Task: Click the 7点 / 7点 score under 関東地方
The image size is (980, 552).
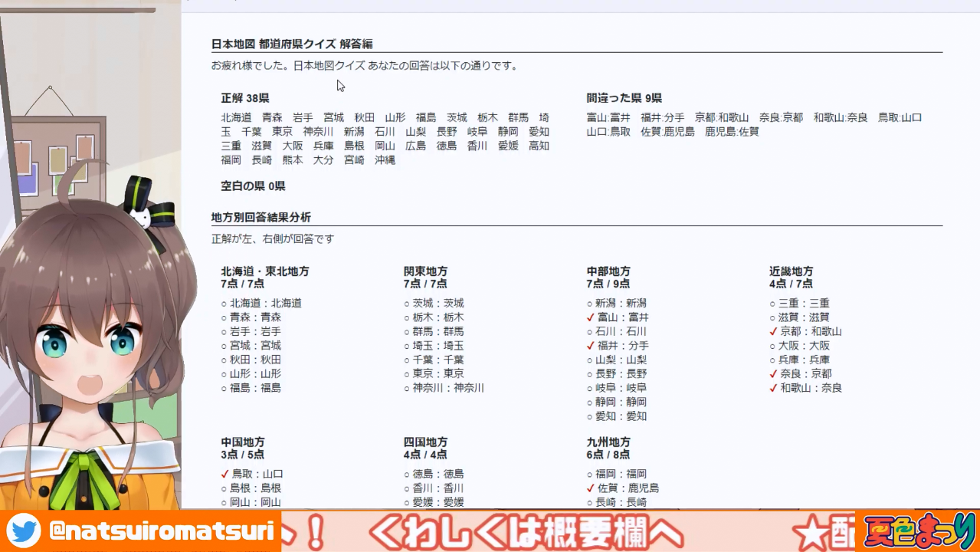Action: (426, 284)
